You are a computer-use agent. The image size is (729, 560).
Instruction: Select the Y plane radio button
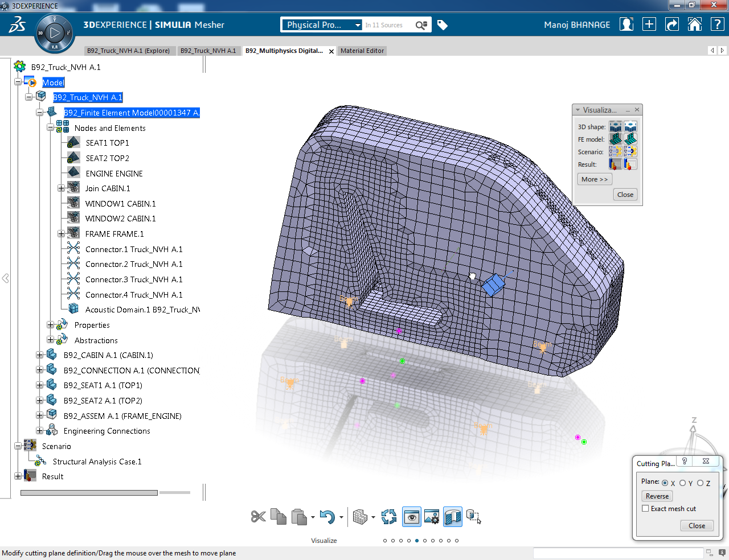coord(682,483)
